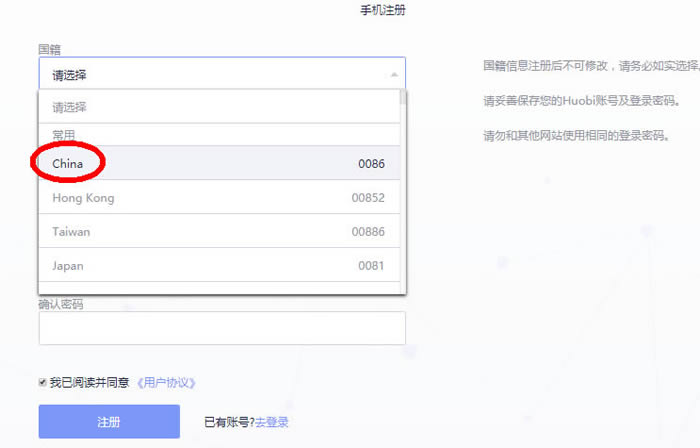Focus the 确认密码 input field
The image size is (700, 448).
[x=221, y=328]
